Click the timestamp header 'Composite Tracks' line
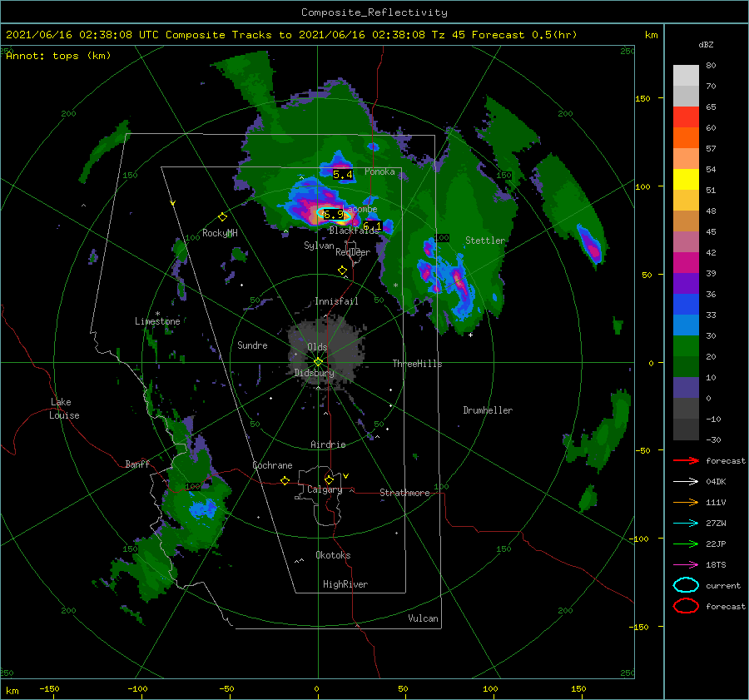 tap(291, 35)
